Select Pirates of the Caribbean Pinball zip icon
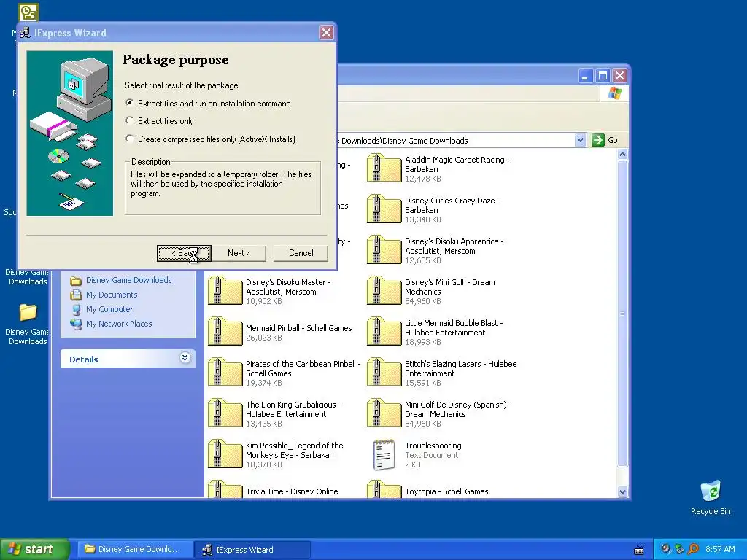This screenshot has width=747, height=560. coord(225,373)
